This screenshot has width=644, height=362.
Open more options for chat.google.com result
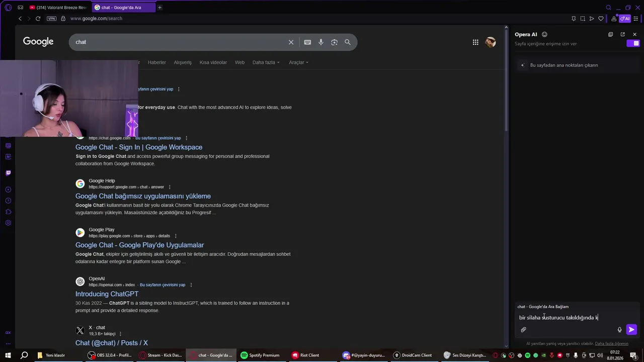click(186, 138)
